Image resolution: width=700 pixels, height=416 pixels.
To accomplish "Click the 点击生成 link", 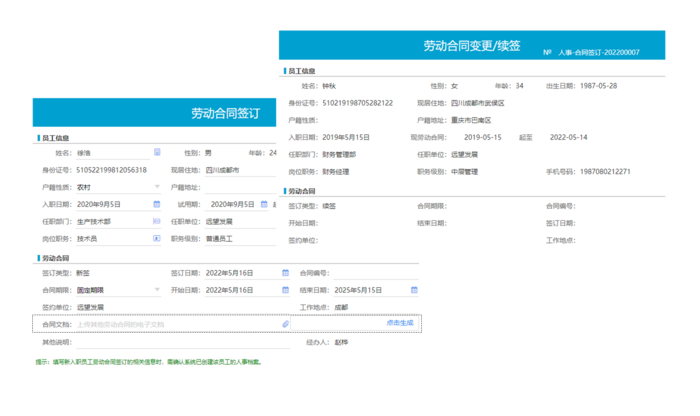I will pos(400,323).
